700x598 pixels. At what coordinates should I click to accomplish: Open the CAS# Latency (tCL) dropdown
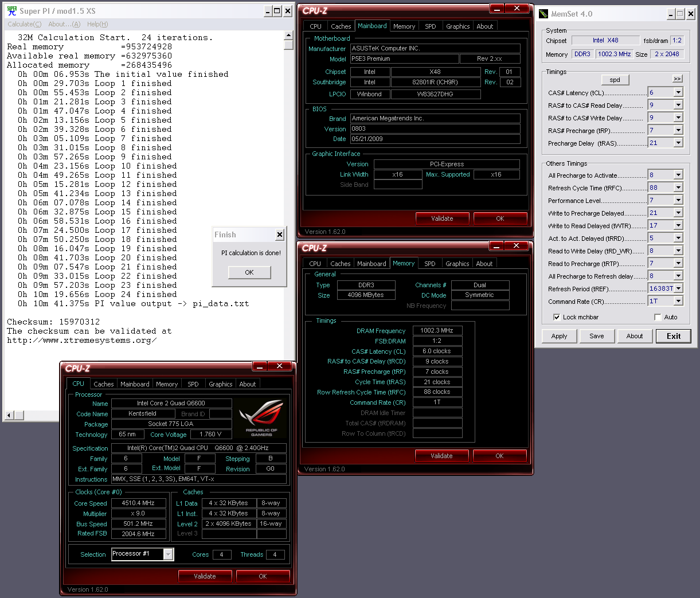pos(678,92)
